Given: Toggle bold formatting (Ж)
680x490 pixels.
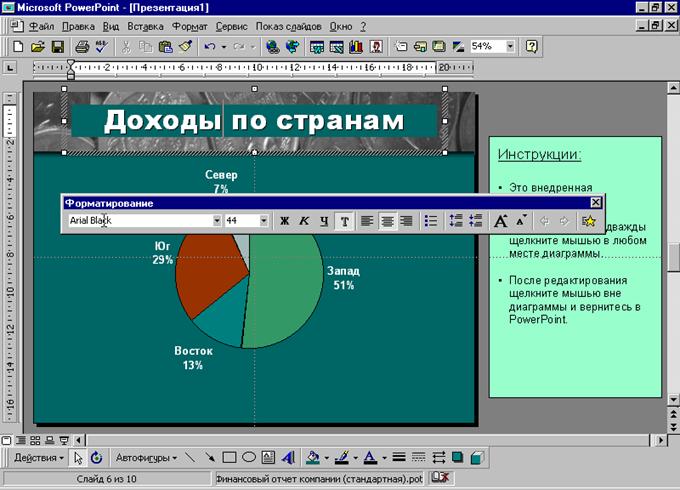Looking at the screenshot, I should [x=284, y=221].
